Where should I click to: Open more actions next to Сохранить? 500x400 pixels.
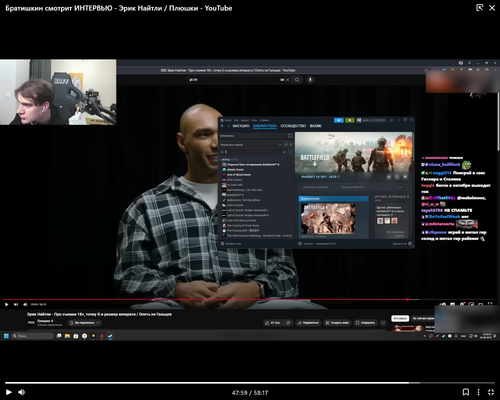383,323
